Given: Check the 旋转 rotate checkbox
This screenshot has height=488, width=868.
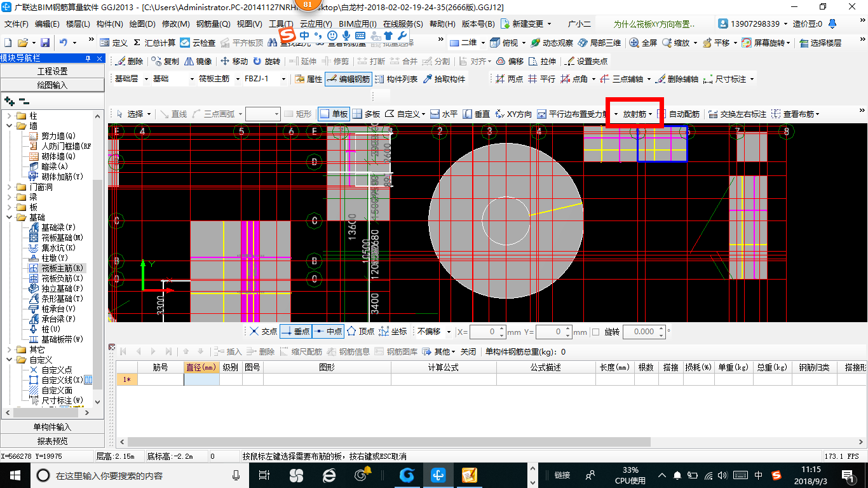Looking at the screenshot, I should point(595,332).
